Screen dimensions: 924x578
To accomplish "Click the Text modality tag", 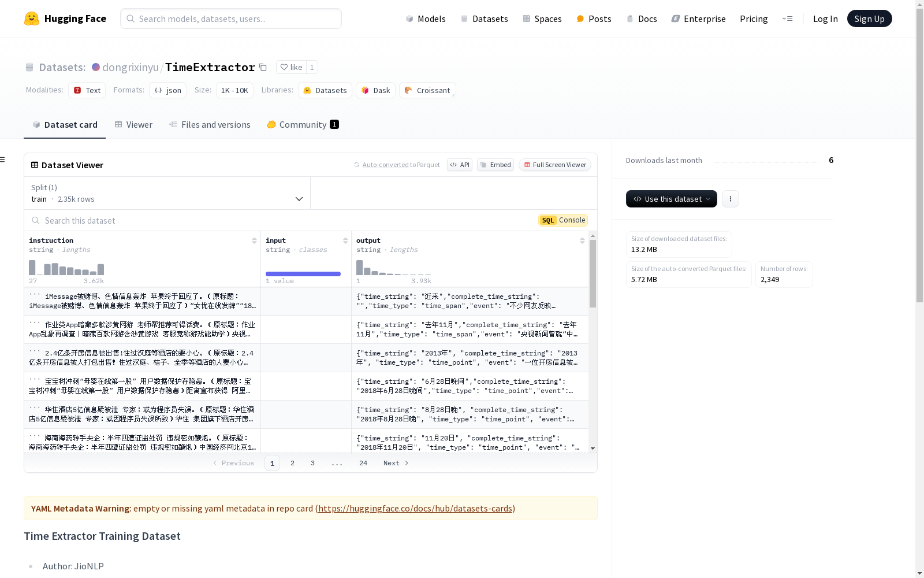I will tap(87, 90).
